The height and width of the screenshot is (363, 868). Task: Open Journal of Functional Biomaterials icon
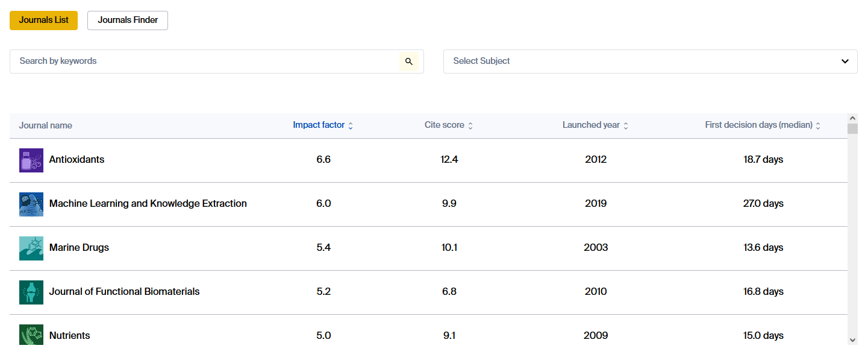(31, 292)
